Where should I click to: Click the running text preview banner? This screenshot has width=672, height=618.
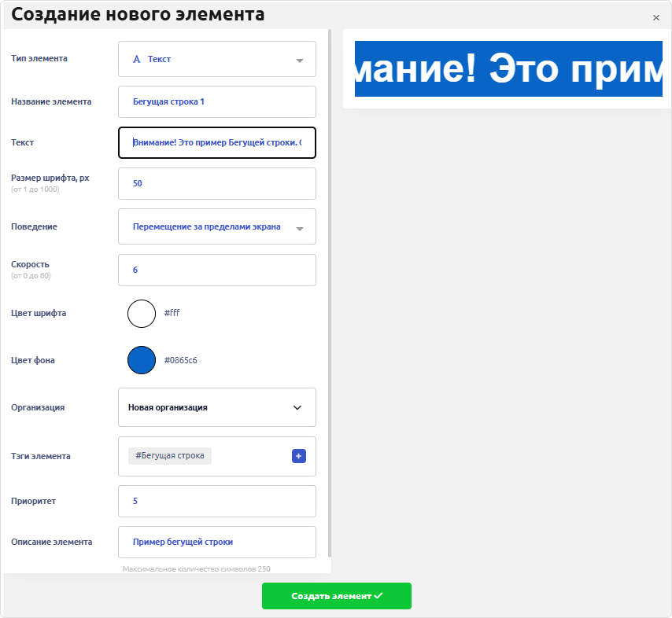point(506,69)
